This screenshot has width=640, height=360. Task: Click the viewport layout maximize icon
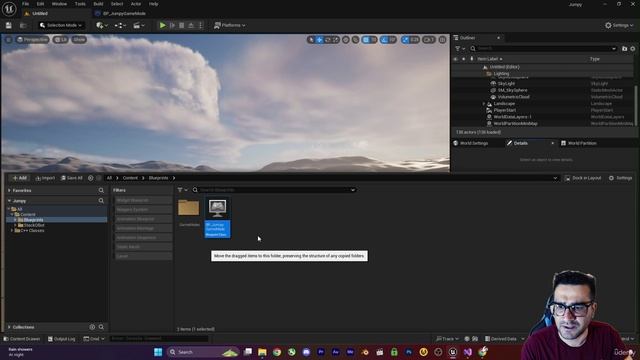pos(442,40)
